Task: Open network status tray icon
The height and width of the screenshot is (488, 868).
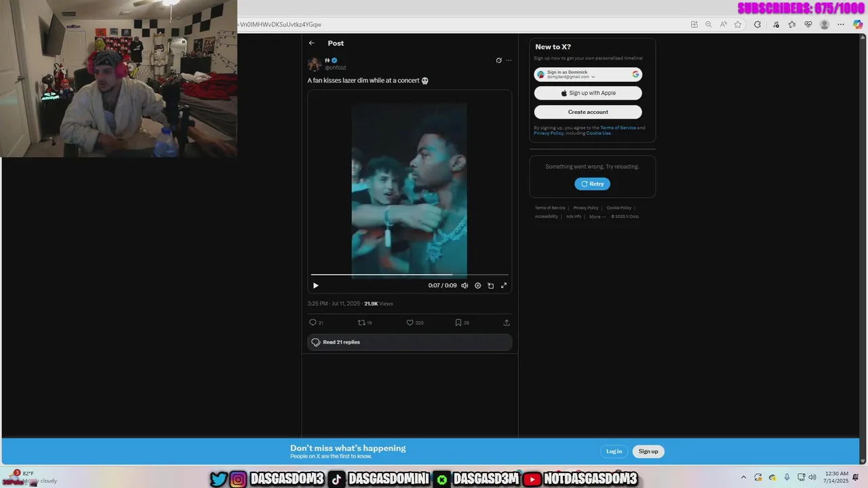Action: coord(801,477)
